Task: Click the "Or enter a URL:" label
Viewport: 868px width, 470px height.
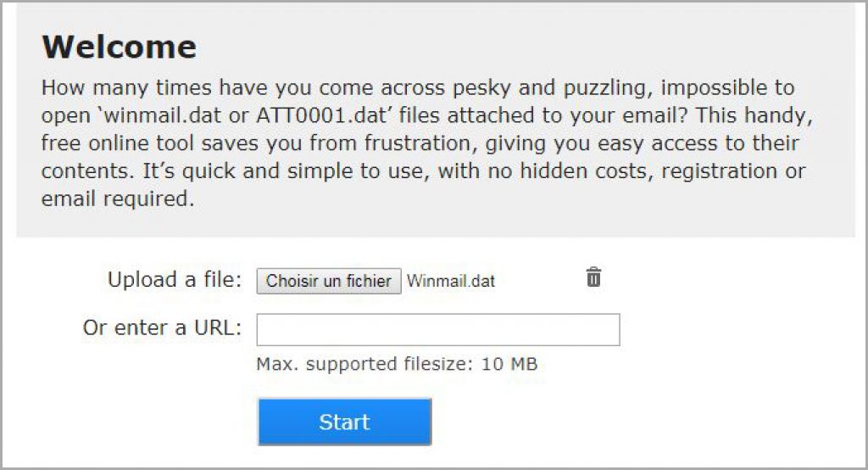Action: 162,327
